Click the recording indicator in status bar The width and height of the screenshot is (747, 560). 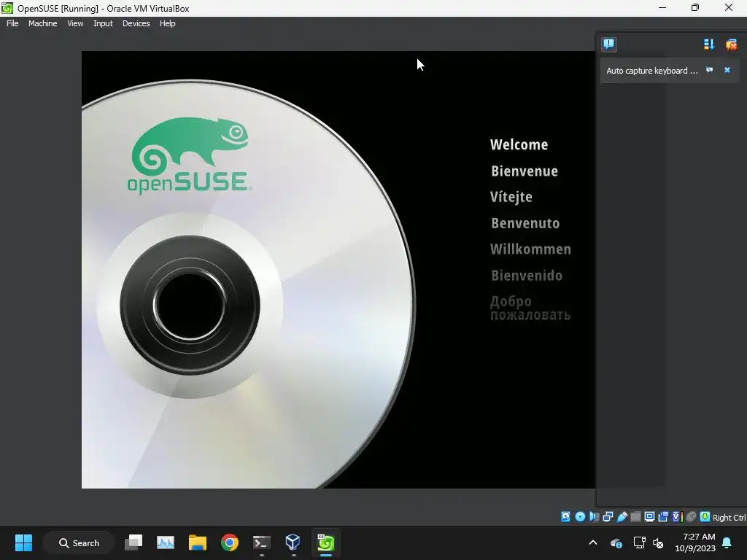pos(663,517)
